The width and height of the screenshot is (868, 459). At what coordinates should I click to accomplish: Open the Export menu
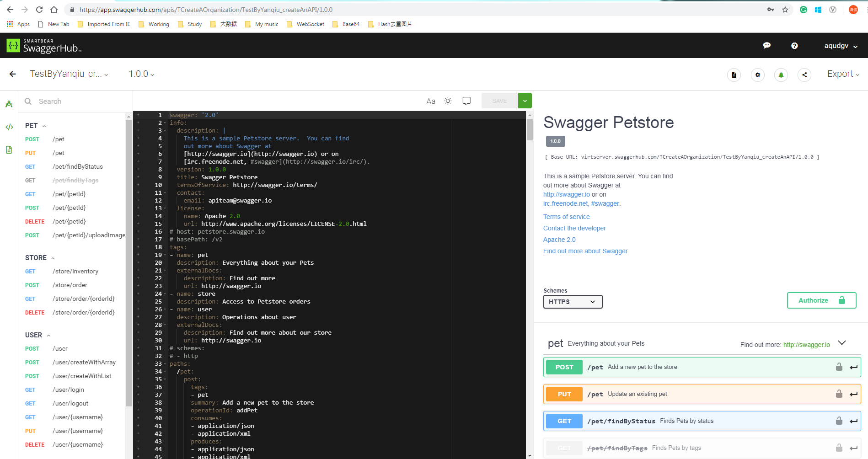point(843,74)
